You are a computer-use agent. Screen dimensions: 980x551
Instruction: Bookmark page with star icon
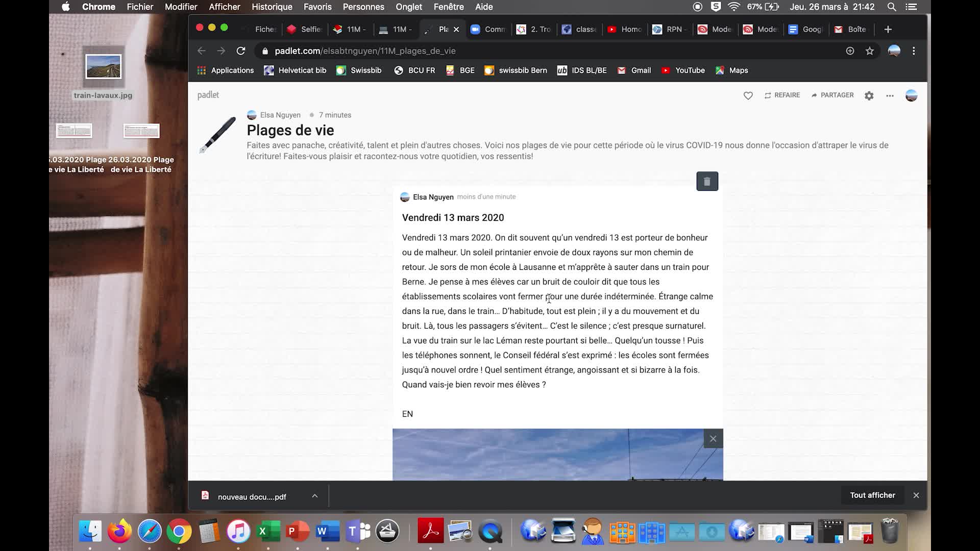click(870, 51)
